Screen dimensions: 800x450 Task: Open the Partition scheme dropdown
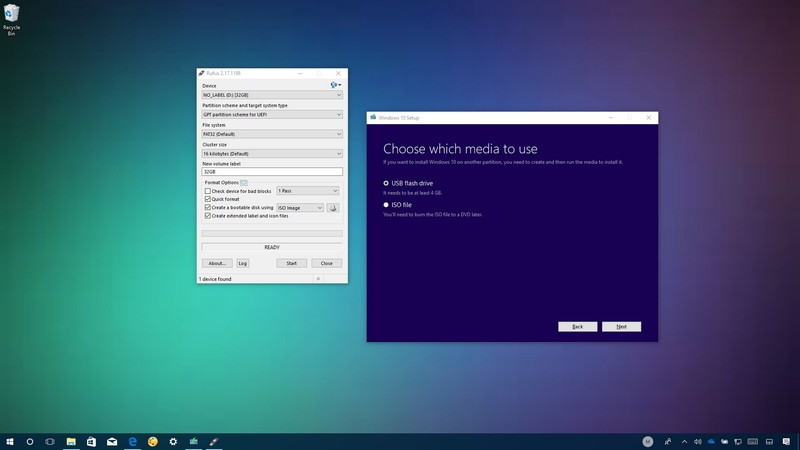pyautogui.click(x=272, y=114)
